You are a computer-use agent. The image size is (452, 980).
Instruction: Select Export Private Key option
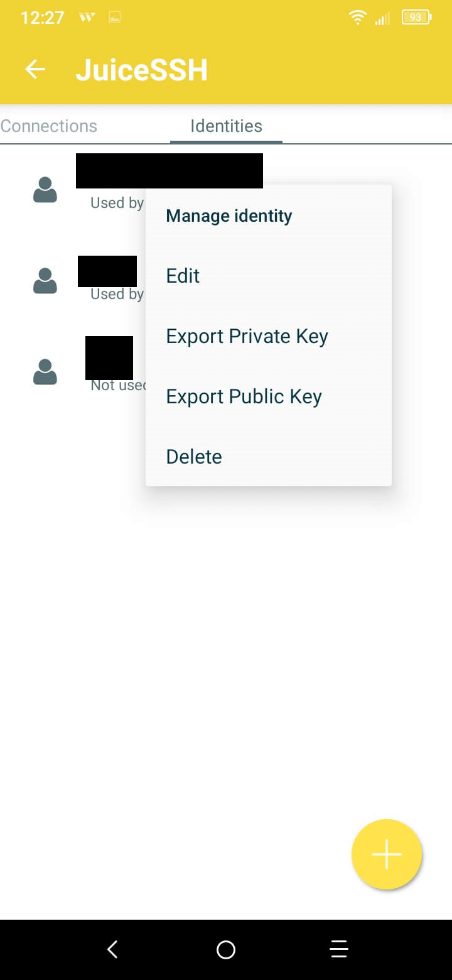pos(247,337)
